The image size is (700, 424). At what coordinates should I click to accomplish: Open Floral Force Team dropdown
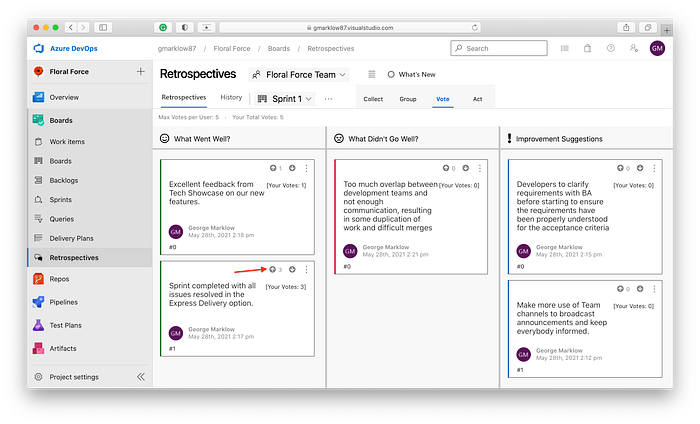click(x=299, y=75)
